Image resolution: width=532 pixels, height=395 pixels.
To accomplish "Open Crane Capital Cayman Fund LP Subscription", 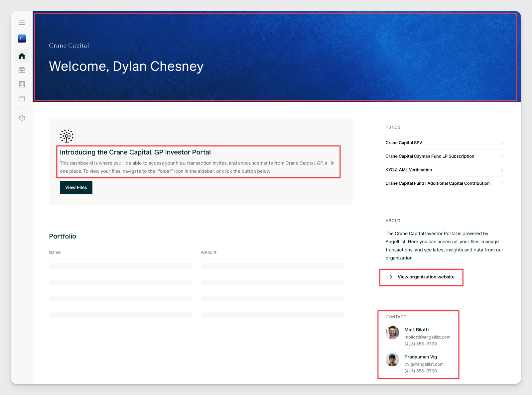I will click(445, 156).
